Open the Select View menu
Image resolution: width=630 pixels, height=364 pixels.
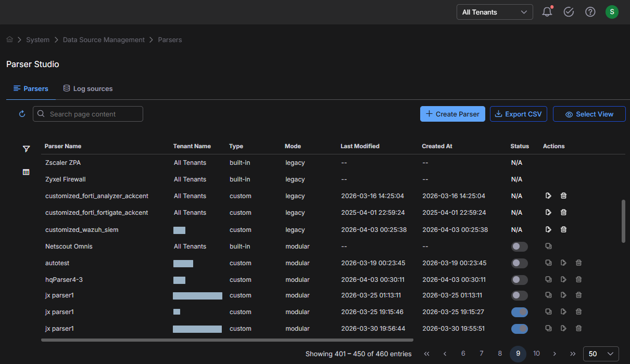(589, 114)
